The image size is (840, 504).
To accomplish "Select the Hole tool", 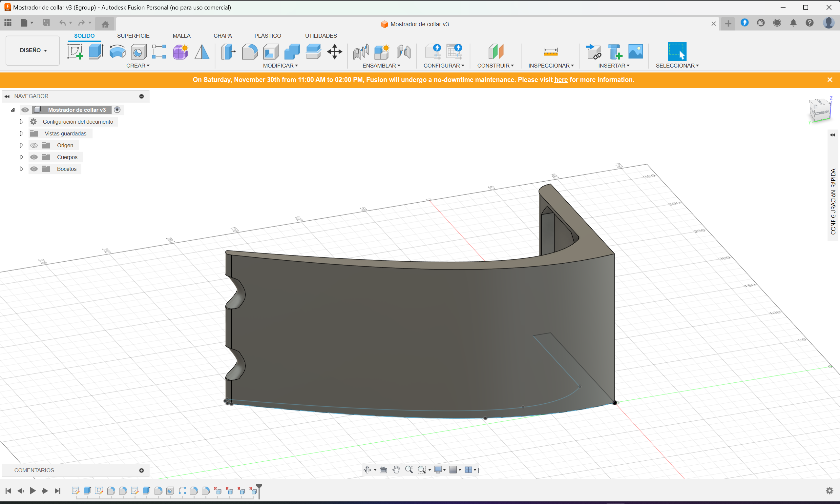I will point(139,52).
